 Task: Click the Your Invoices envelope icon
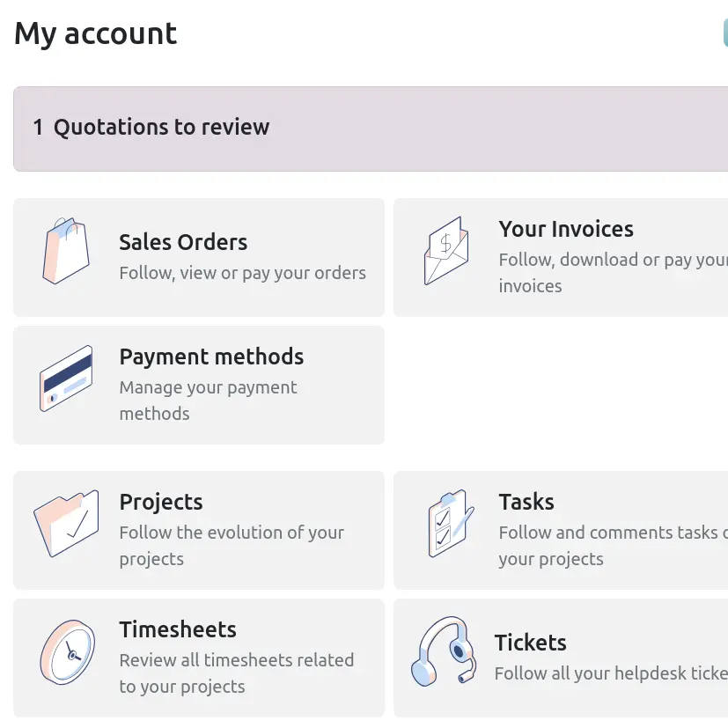446,251
